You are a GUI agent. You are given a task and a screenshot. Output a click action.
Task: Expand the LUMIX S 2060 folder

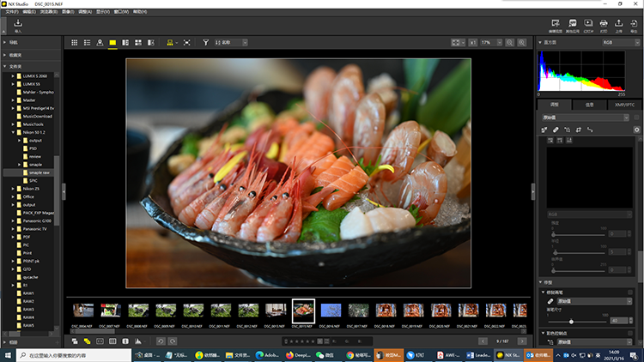[x=14, y=75]
